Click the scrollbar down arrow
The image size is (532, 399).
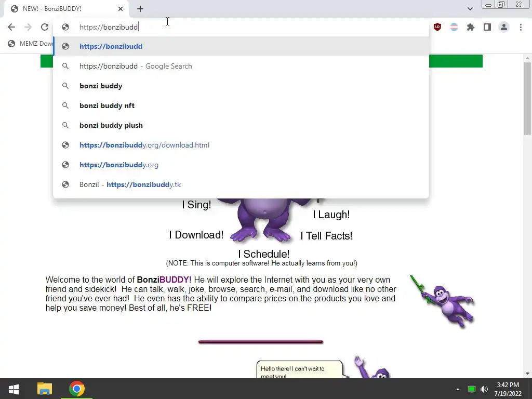(x=527, y=374)
